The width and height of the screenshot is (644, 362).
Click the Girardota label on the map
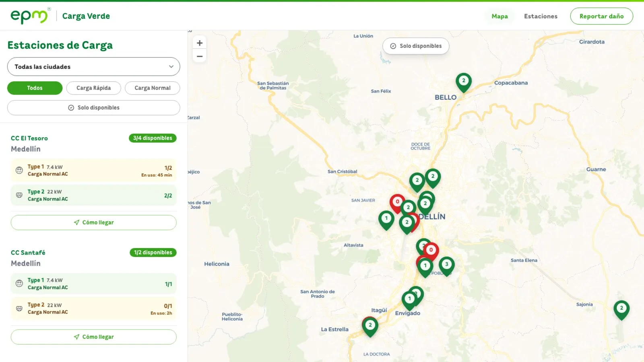click(592, 42)
